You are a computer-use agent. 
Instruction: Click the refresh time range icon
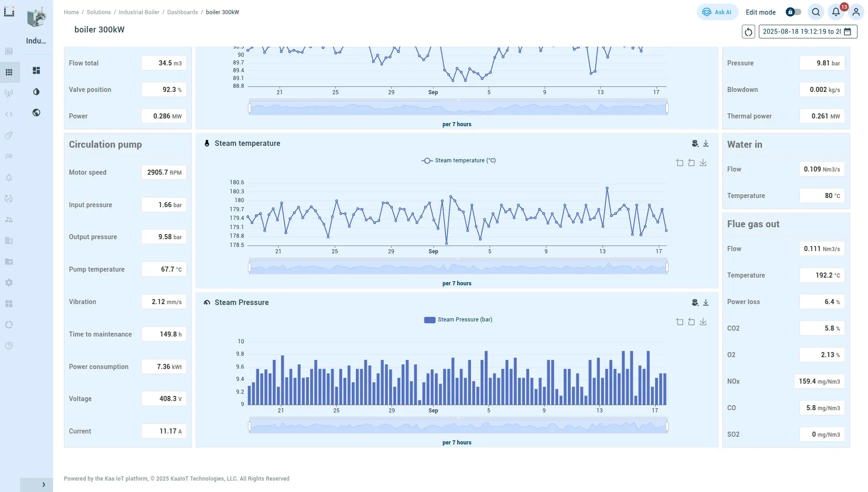click(748, 32)
